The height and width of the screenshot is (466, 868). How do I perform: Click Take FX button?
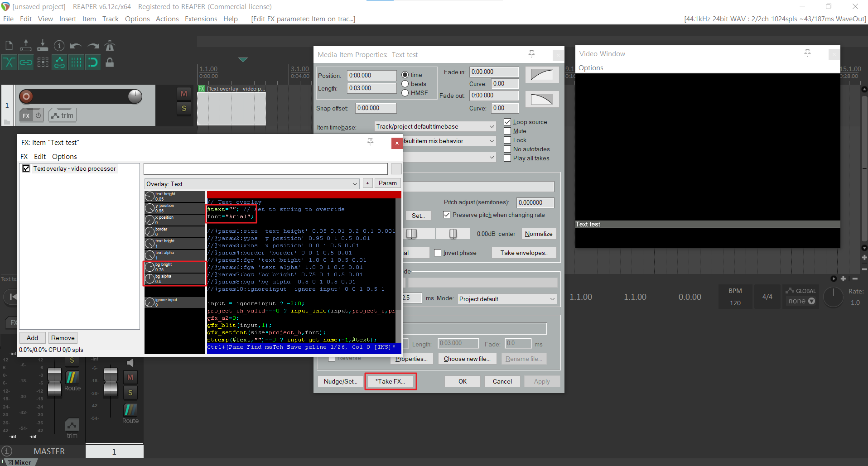tap(390, 381)
